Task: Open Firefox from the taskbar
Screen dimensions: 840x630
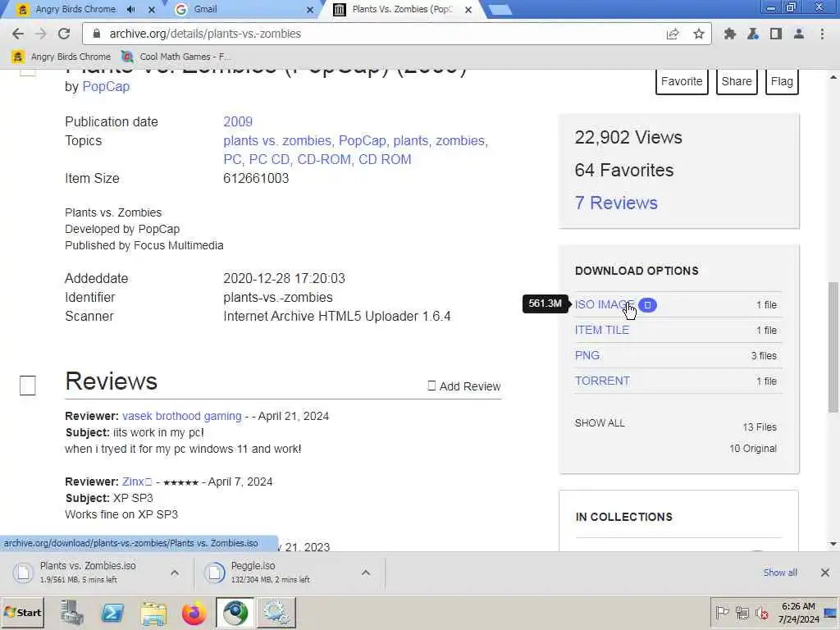Action: point(194,613)
